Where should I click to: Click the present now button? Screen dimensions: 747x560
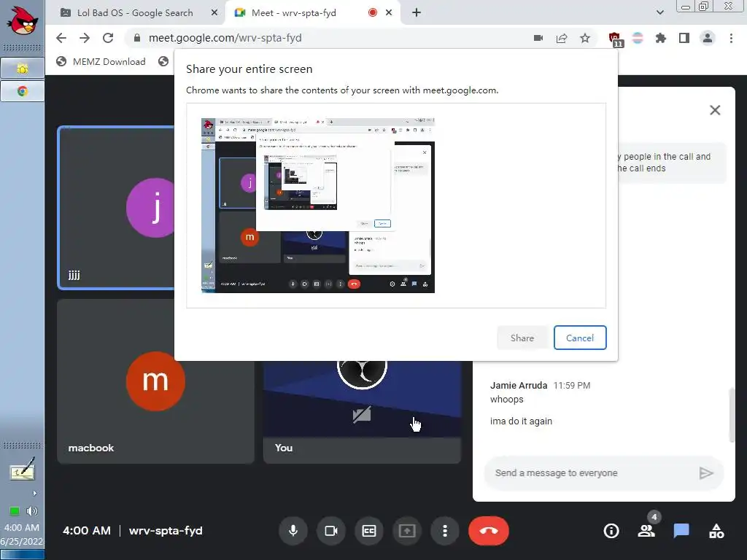[x=407, y=531]
